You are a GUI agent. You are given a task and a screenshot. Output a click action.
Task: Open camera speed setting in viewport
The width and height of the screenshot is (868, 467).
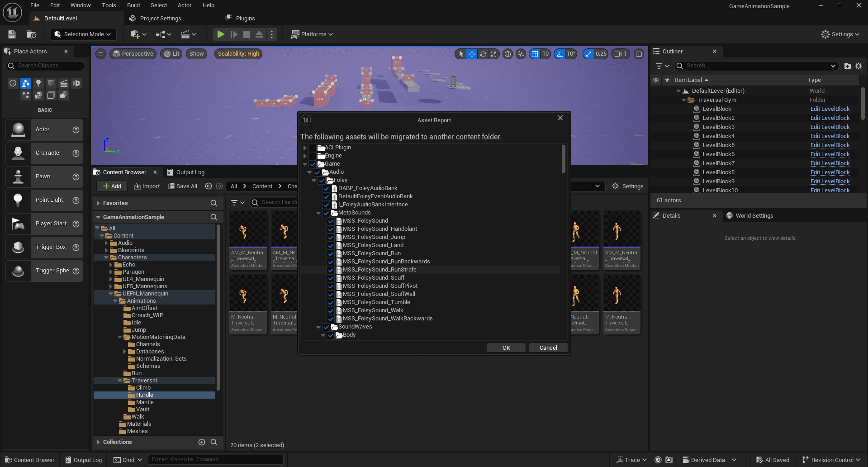[621, 54]
